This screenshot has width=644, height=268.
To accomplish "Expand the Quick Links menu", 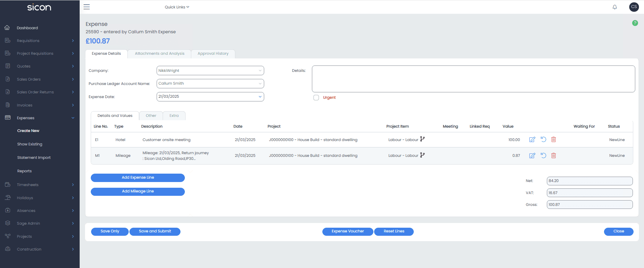I will (x=177, y=7).
